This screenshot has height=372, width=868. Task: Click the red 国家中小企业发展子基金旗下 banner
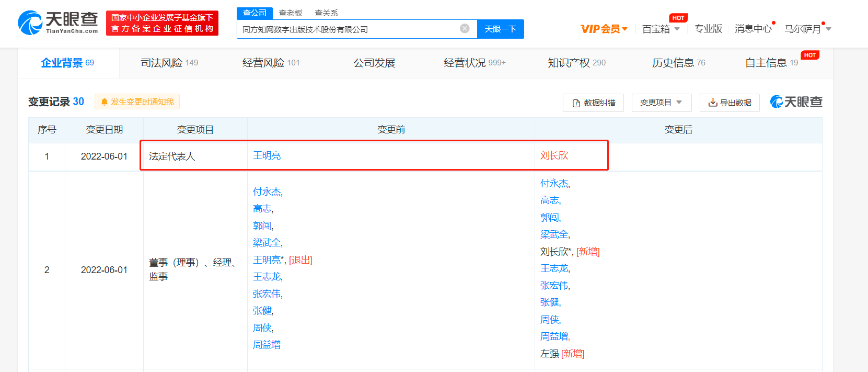coord(162,23)
